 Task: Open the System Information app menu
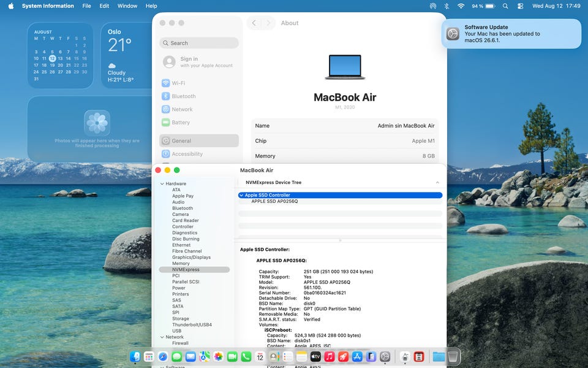pos(48,6)
